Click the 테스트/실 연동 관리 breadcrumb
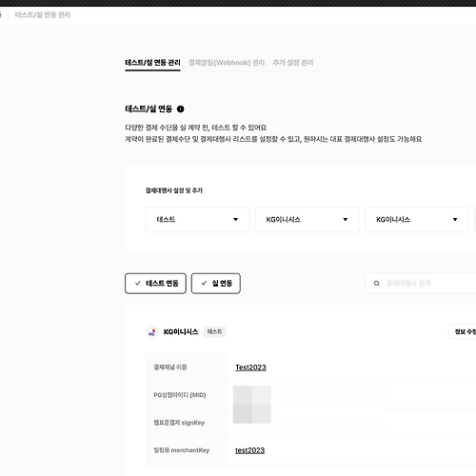The image size is (476, 476). click(43, 15)
